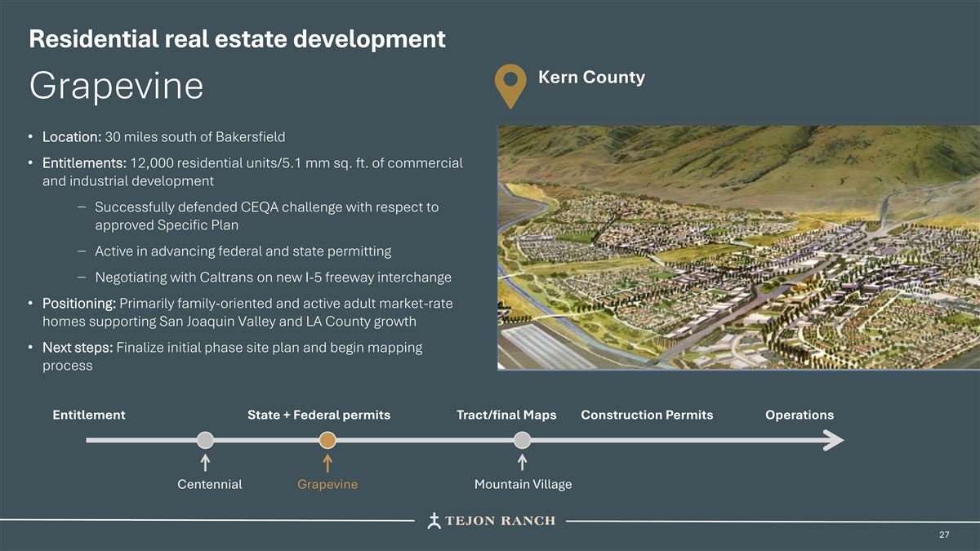Click the Tejon Ranch logo icon
The height and width of the screenshot is (551, 980).
[435, 521]
